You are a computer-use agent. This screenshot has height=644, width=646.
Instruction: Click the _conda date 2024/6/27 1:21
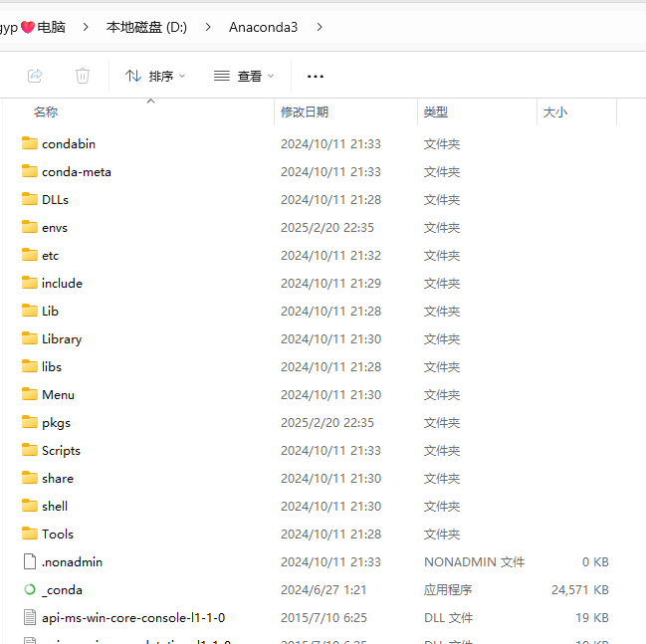pyautogui.click(x=323, y=589)
